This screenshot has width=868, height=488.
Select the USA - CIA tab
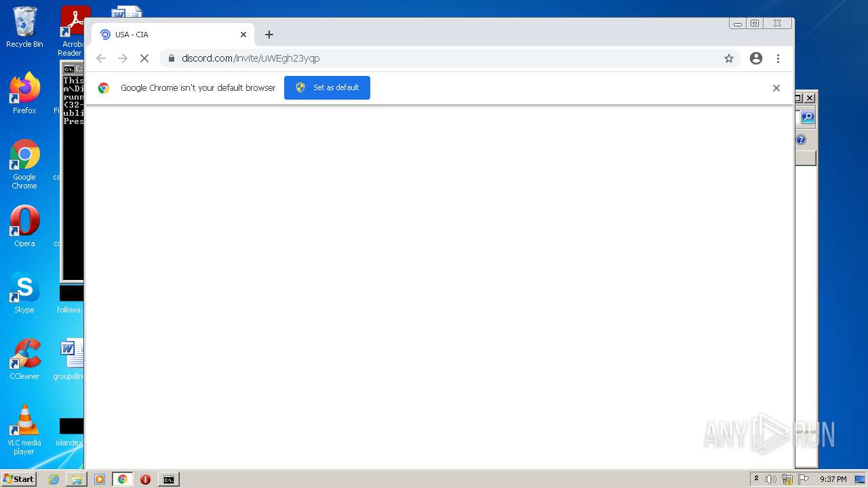tap(173, 35)
